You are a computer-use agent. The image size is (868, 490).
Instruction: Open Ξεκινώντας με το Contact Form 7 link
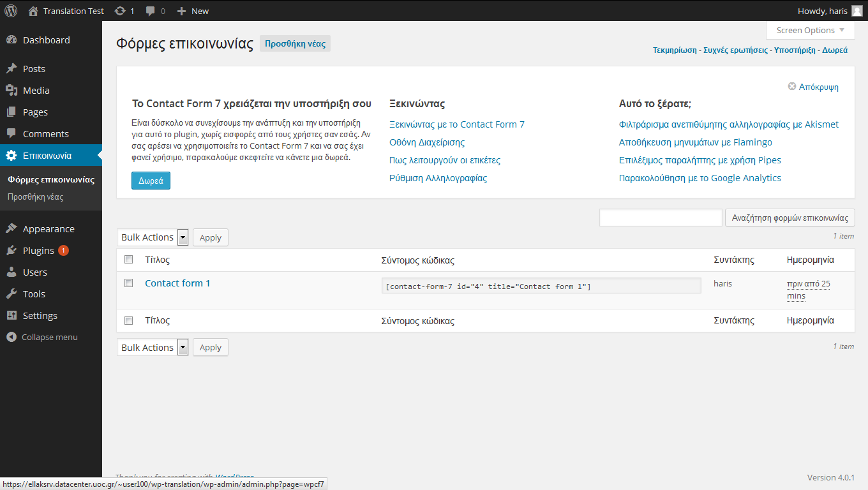(457, 124)
